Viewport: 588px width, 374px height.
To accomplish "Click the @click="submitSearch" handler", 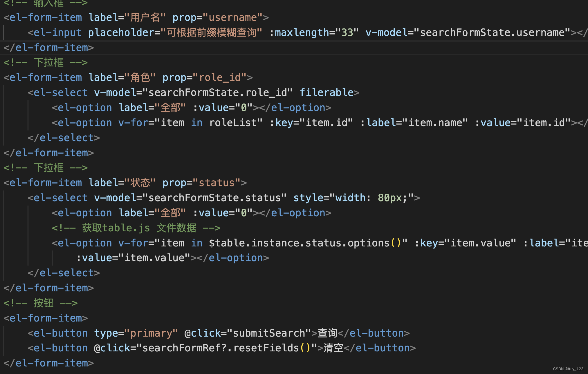I will (248, 333).
